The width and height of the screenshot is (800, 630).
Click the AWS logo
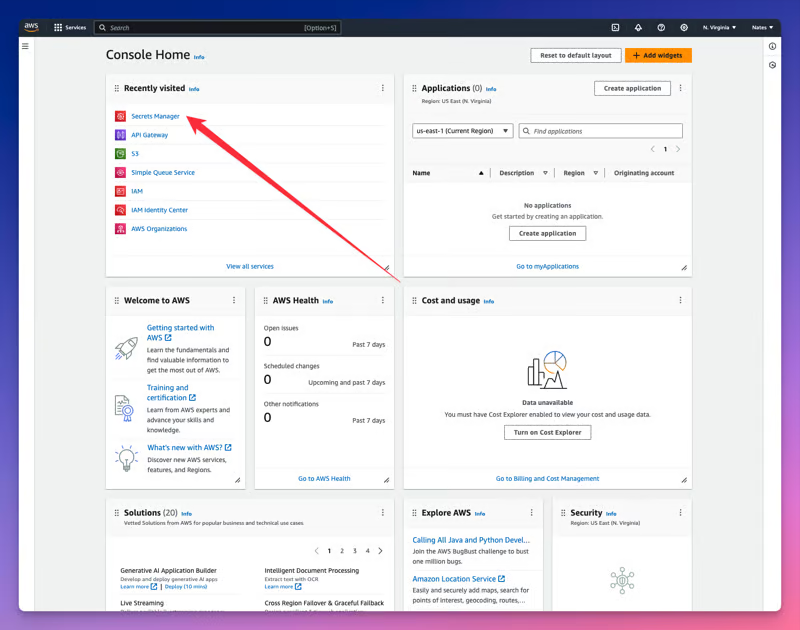pos(31,27)
